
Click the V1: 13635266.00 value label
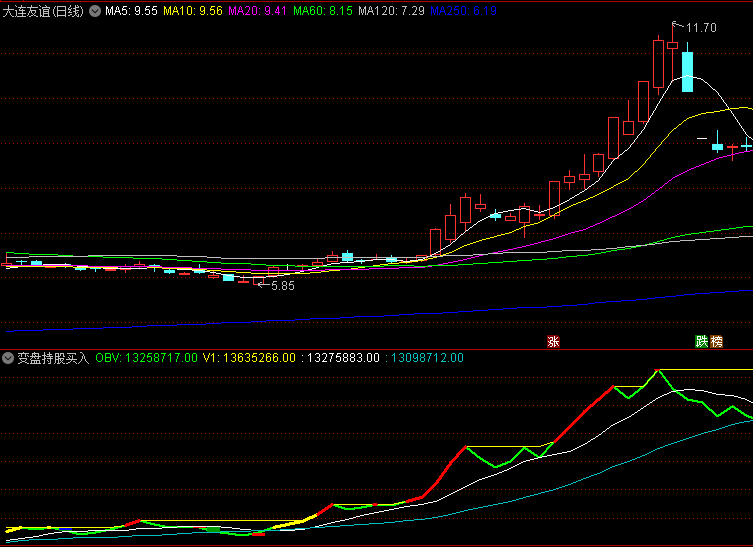click(248, 358)
